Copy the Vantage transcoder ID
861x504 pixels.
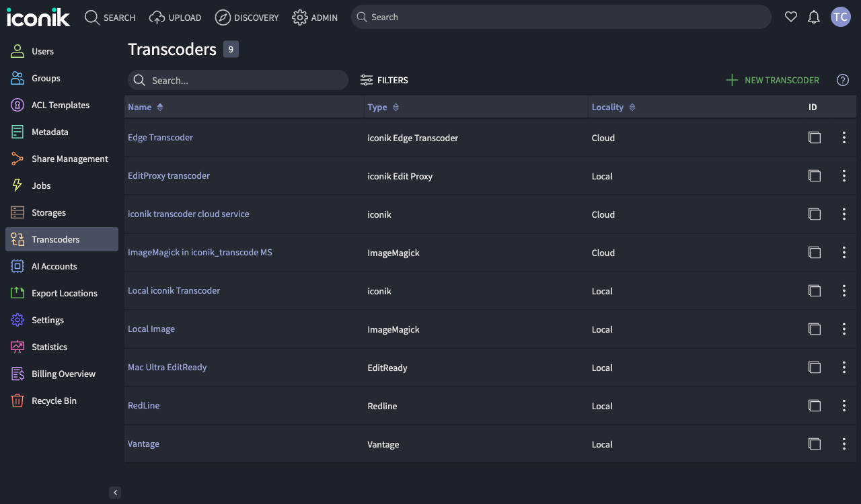(x=814, y=444)
